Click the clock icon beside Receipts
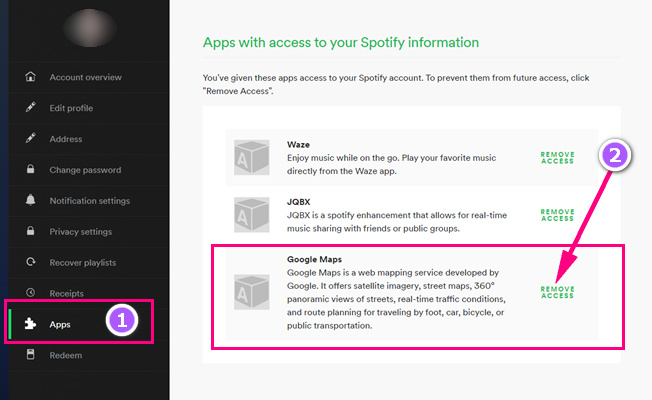 click(30, 293)
